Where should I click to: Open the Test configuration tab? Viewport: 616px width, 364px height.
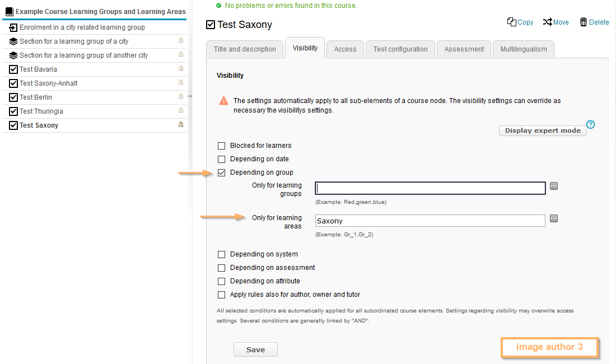click(400, 49)
